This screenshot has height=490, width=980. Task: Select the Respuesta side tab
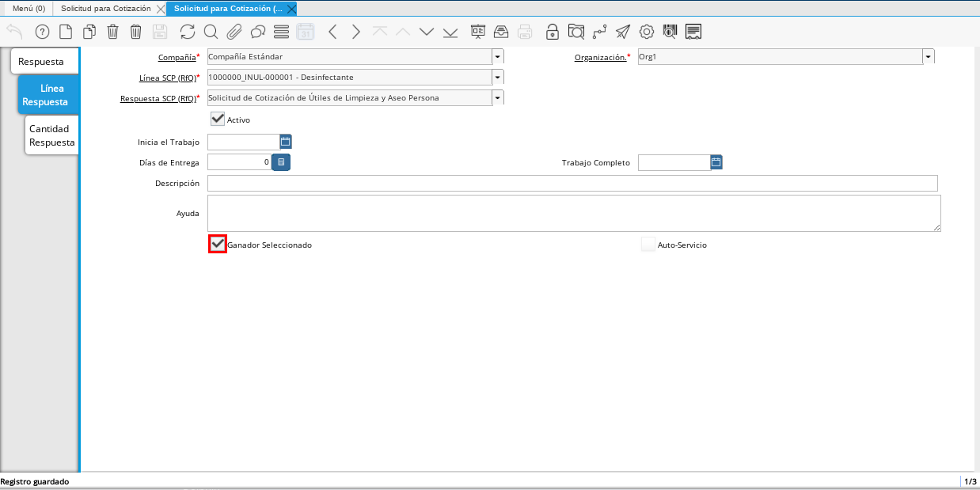pos(44,62)
